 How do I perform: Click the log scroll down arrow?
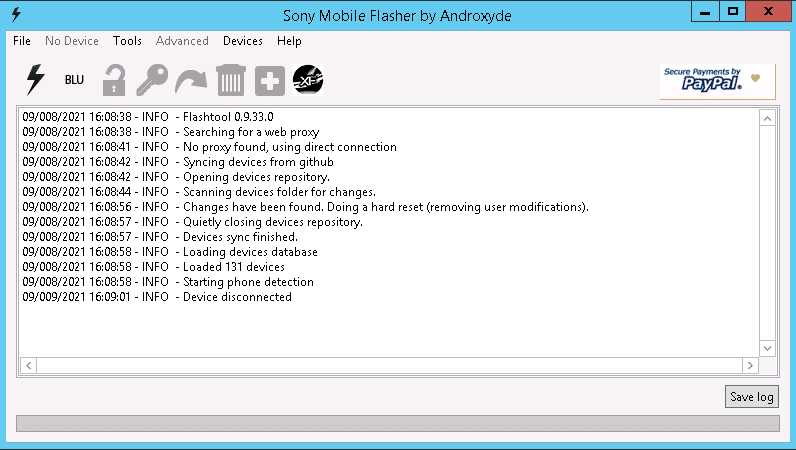767,348
